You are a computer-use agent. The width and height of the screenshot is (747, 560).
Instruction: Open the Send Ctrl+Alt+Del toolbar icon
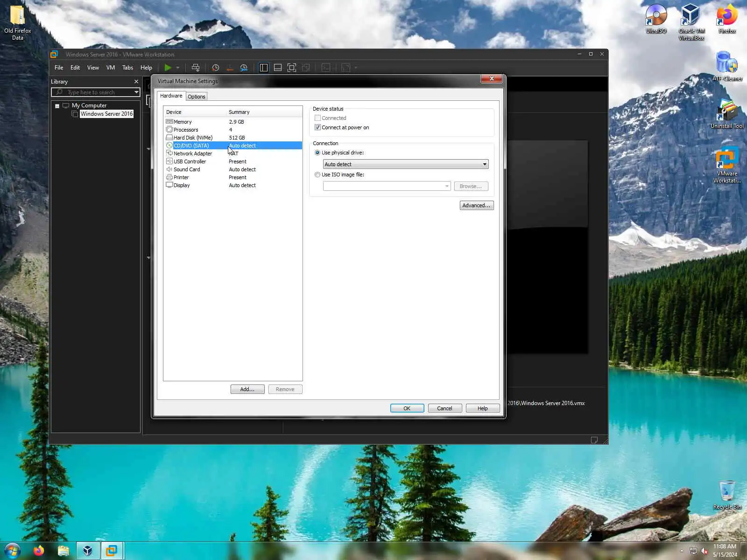(x=196, y=68)
